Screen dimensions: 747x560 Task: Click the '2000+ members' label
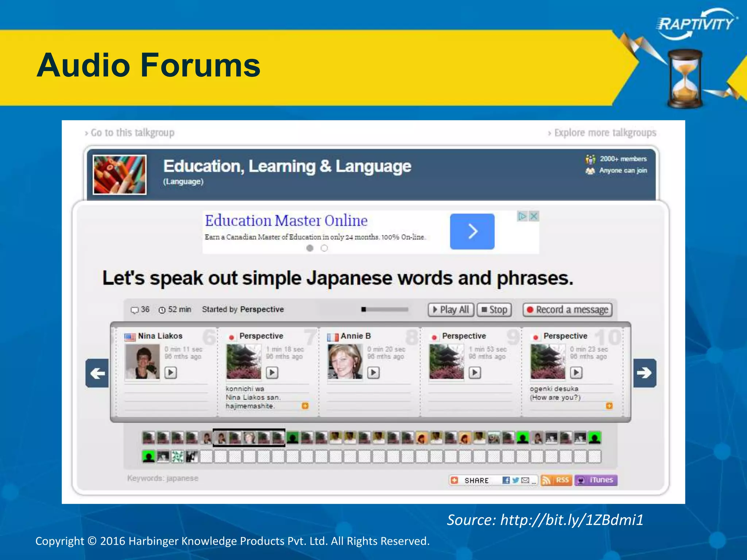(x=623, y=159)
